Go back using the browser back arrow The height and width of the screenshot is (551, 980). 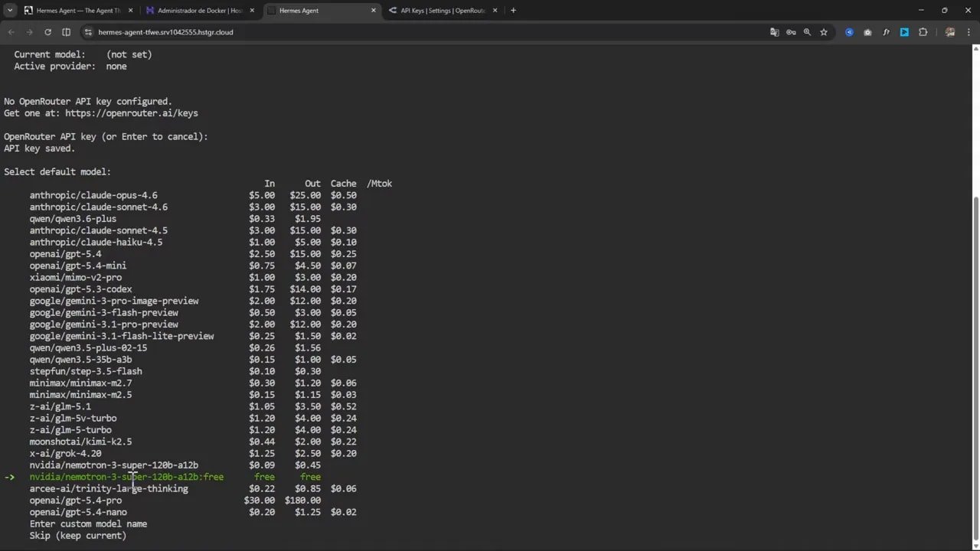pos(11,32)
